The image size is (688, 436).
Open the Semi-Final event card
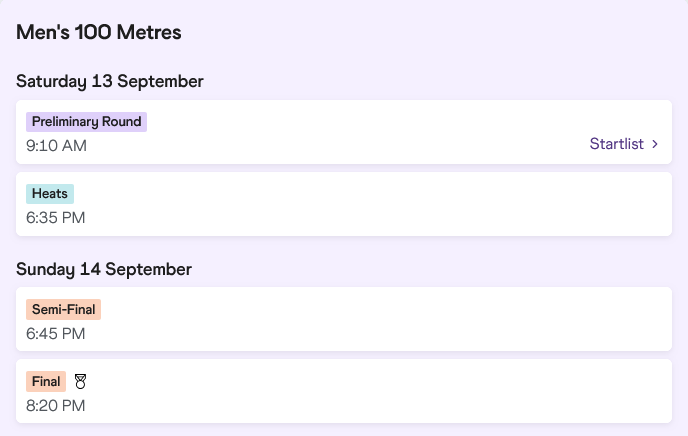click(344, 319)
